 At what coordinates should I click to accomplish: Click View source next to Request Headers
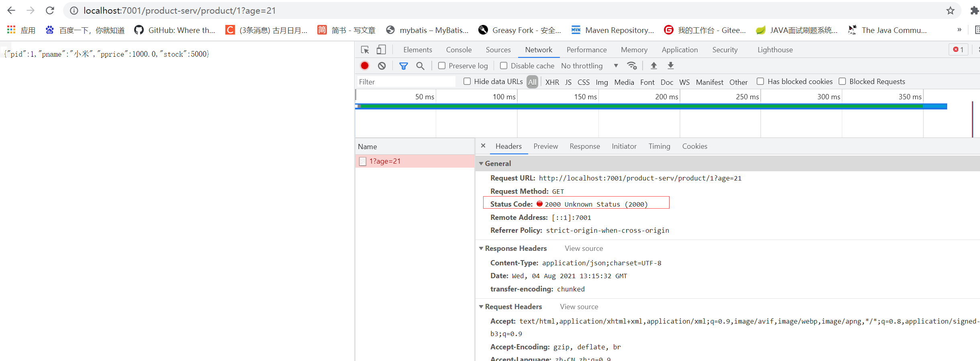pyautogui.click(x=579, y=307)
